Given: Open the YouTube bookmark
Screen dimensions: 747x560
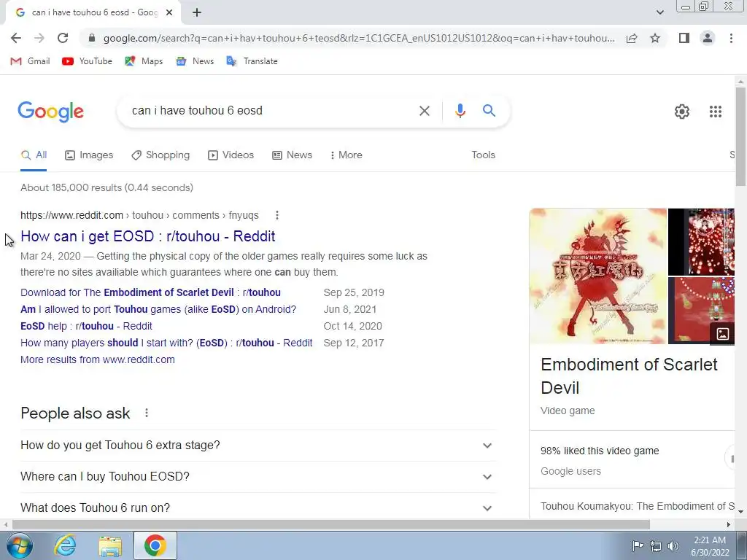Looking at the screenshot, I should pyautogui.click(x=88, y=61).
